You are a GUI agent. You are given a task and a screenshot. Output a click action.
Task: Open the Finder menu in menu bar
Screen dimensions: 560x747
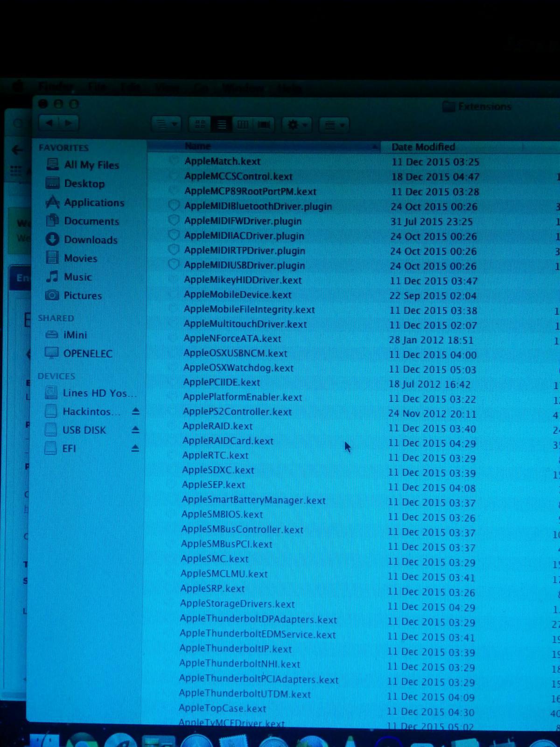click(x=56, y=87)
